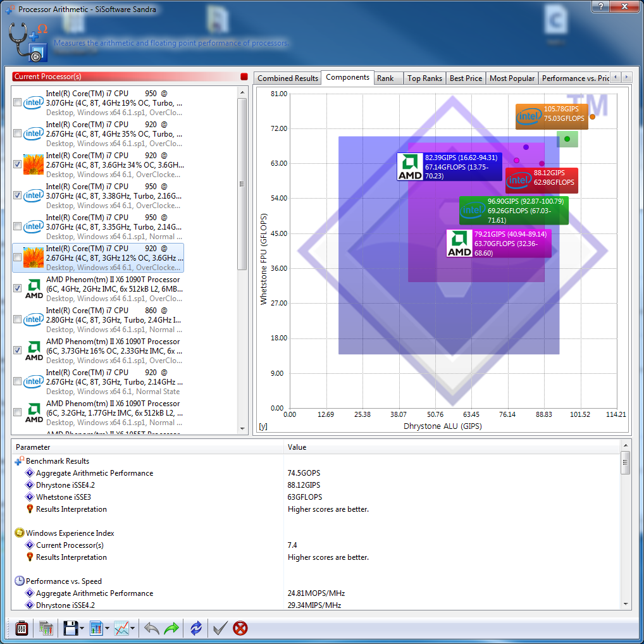
Task: Click the green forward arrow icon
Action: [x=171, y=628]
